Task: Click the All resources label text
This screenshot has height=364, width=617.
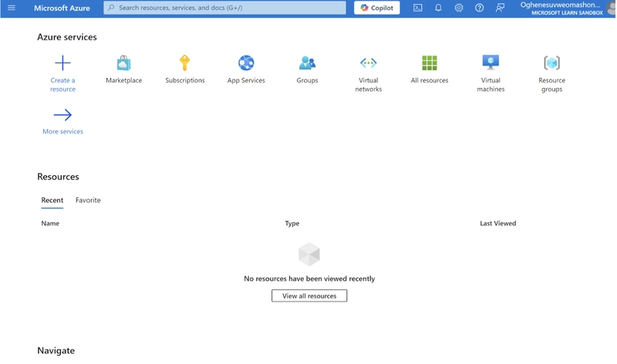Action: (x=430, y=80)
